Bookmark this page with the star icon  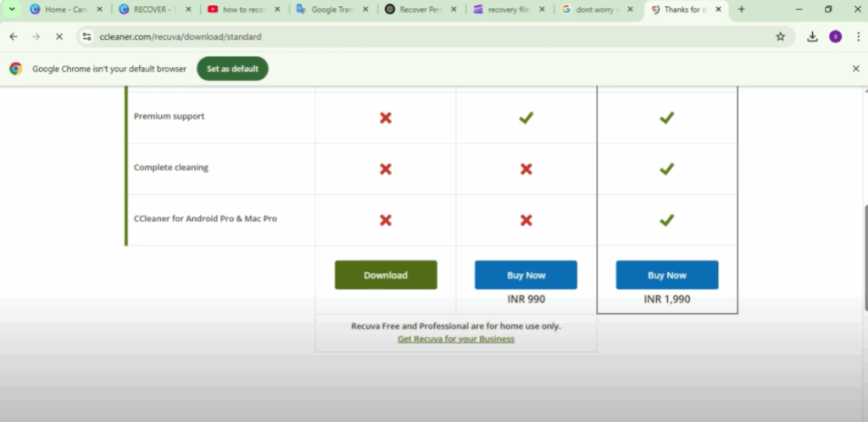(x=780, y=37)
